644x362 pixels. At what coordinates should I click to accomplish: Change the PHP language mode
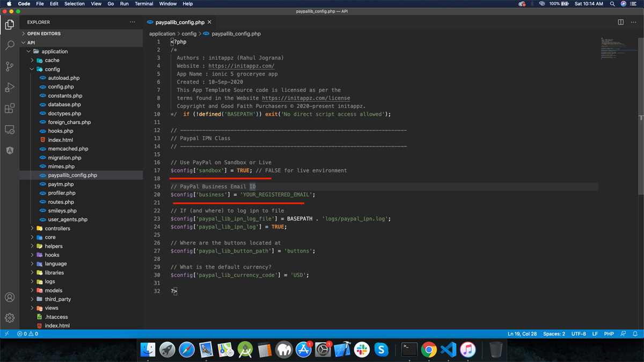609,334
